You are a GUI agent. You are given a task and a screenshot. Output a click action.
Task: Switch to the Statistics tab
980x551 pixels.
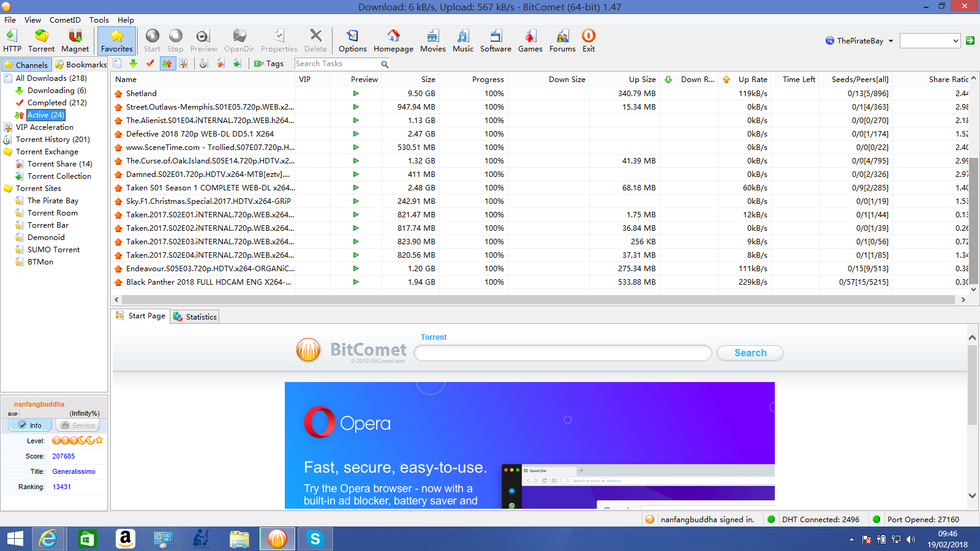(x=195, y=317)
